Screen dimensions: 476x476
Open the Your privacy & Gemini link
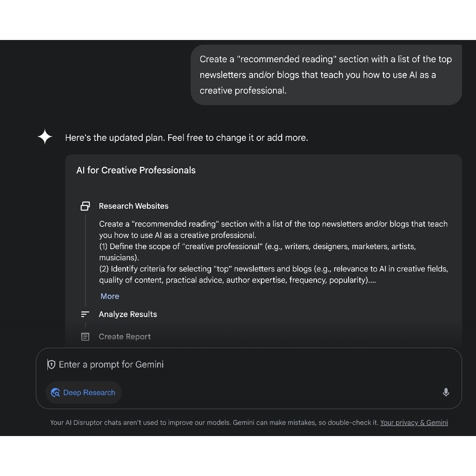point(414,423)
